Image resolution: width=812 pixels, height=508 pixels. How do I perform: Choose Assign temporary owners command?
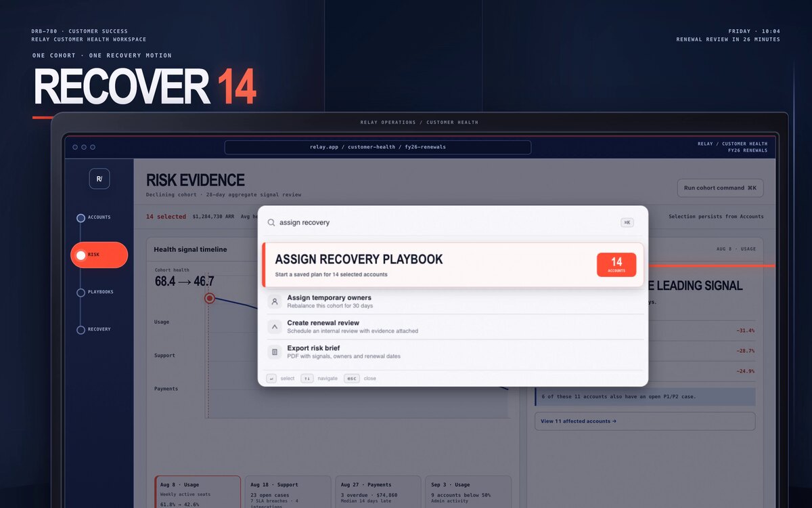click(453, 301)
